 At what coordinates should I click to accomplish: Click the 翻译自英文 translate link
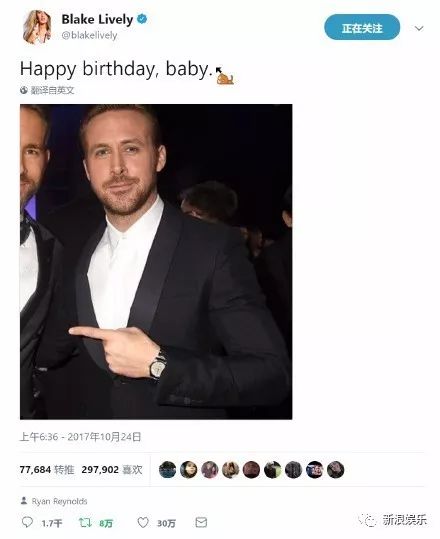[52, 90]
